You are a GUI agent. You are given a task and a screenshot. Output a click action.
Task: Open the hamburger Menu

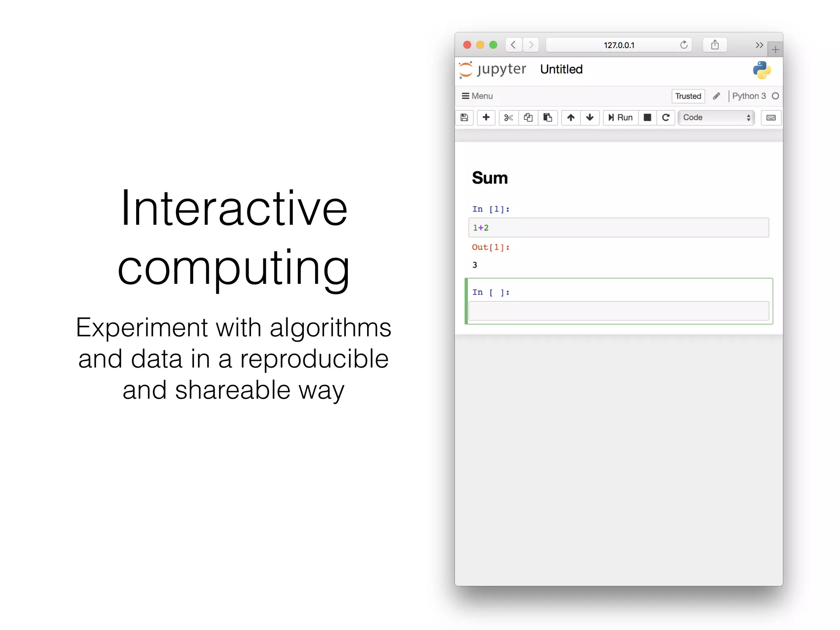477,96
